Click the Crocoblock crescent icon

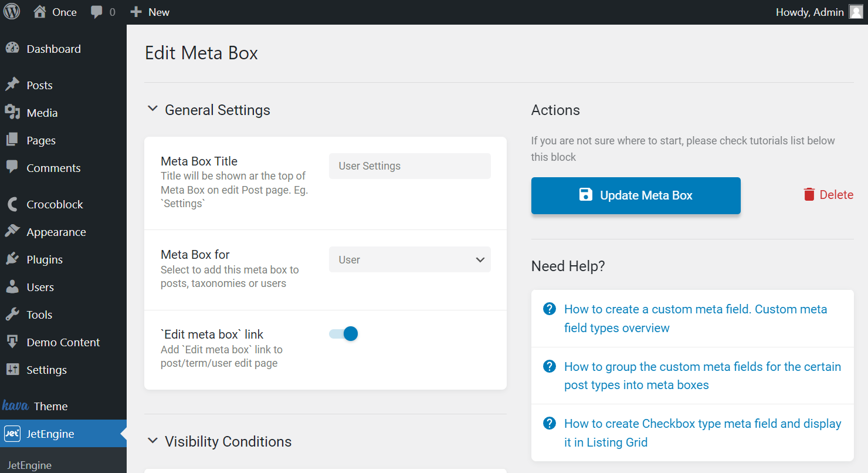[x=12, y=204]
